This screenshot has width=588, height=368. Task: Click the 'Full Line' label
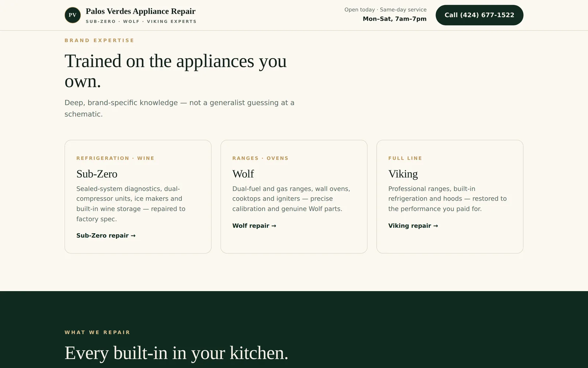pos(405,158)
